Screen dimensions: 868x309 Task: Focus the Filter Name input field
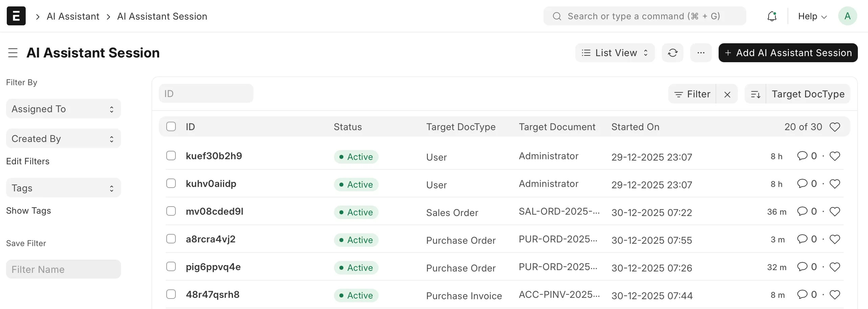[64, 269]
